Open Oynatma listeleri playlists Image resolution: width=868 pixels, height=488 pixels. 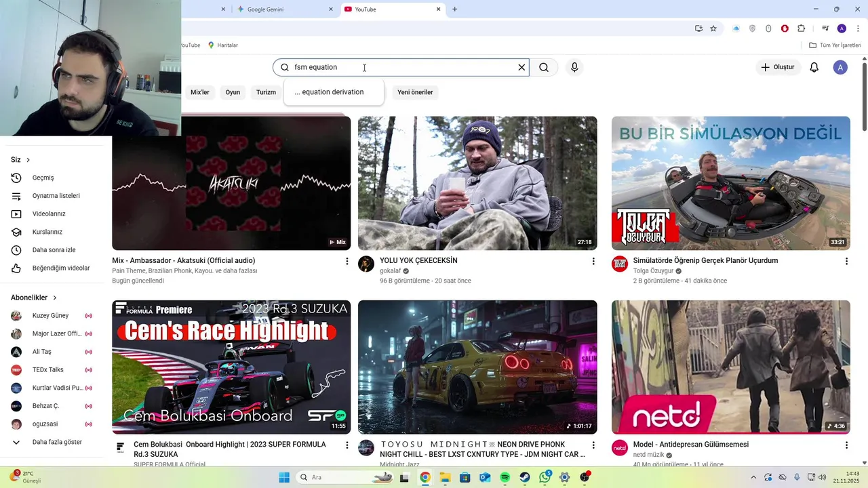click(x=56, y=196)
